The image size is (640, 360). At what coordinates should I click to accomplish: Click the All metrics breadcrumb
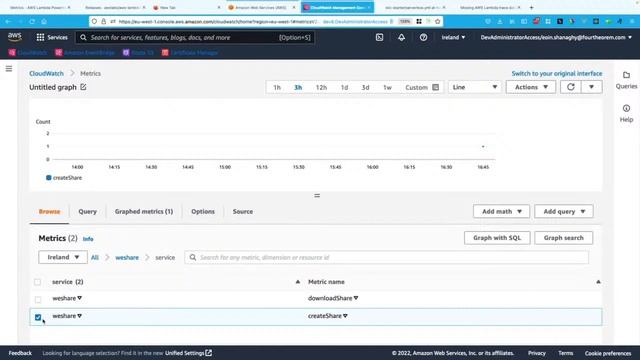95,258
